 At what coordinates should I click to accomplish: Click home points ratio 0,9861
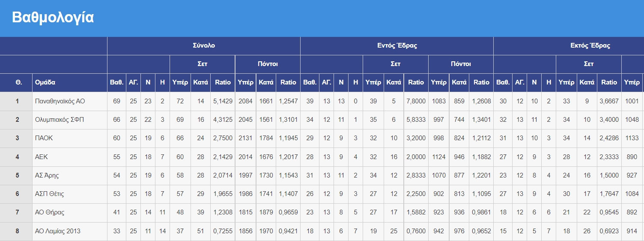coord(481,212)
